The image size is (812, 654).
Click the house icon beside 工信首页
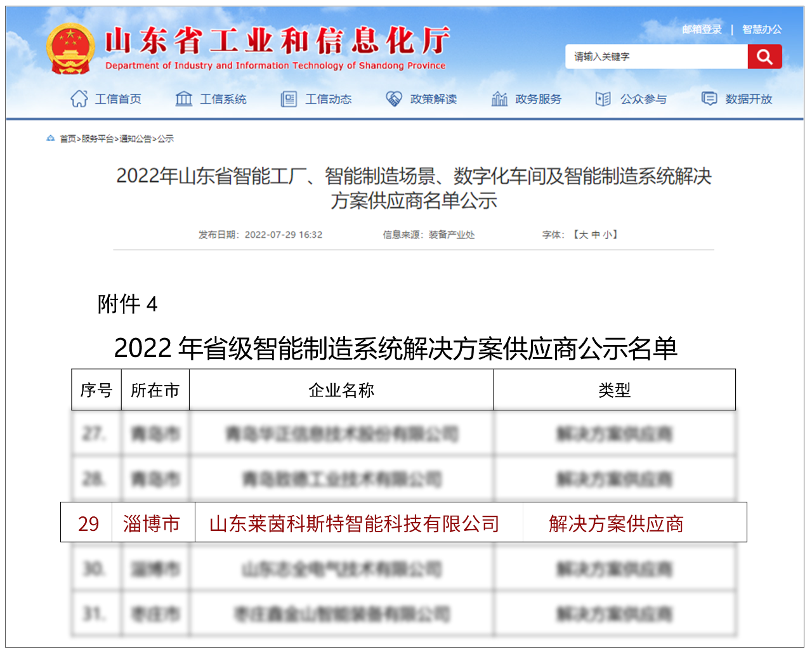(x=79, y=99)
